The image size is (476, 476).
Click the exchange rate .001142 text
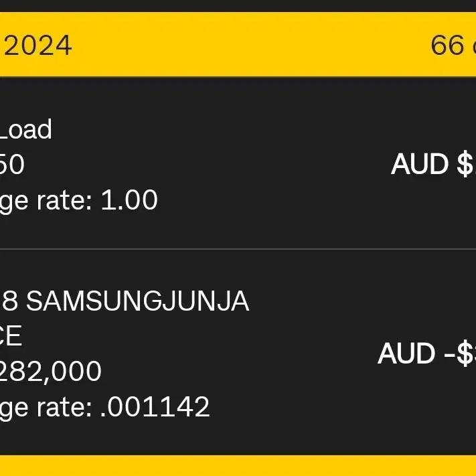[104, 407]
